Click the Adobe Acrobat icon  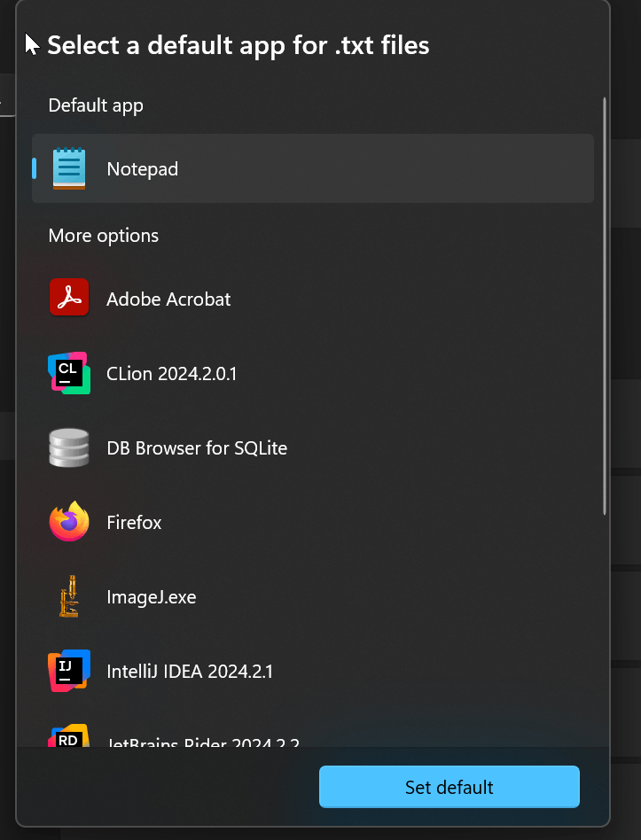click(69, 298)
